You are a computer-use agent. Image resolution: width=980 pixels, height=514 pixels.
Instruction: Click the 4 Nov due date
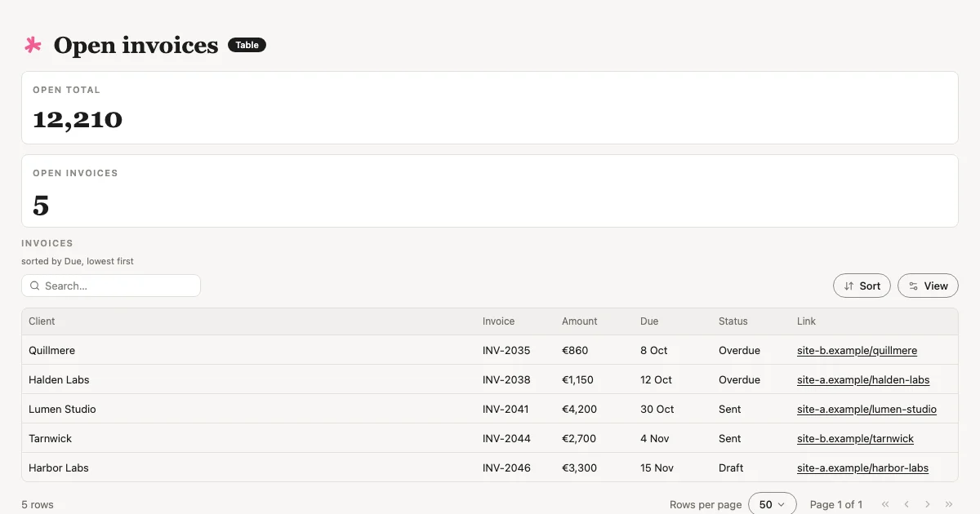coord(655,438)
